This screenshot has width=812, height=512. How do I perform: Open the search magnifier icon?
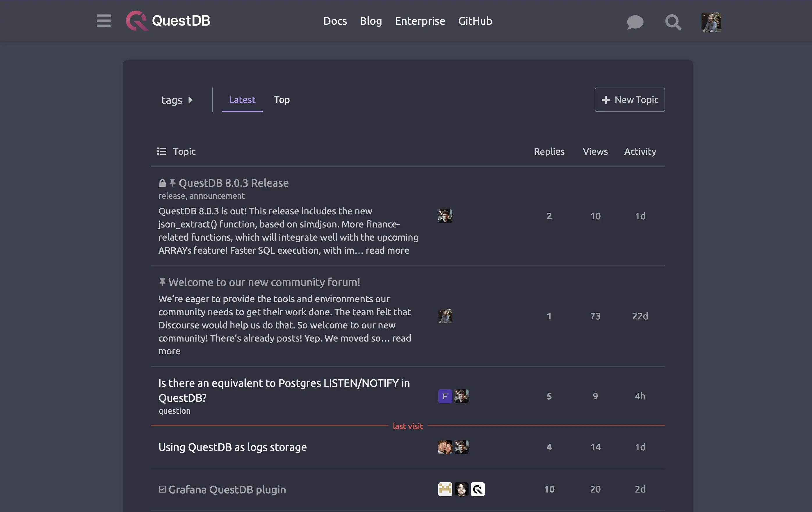(x=673, y=22)
